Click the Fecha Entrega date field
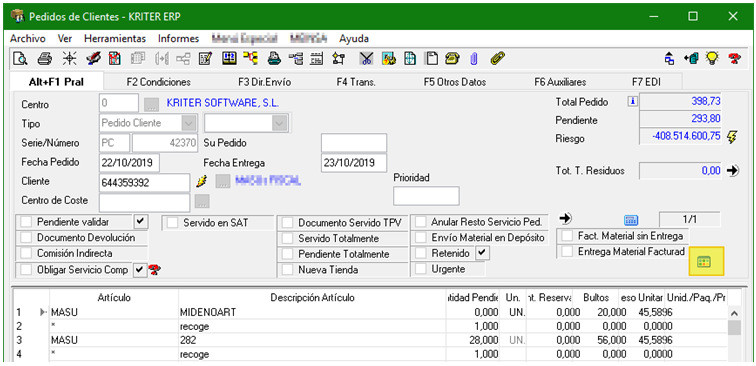Viewport: 756px width, 366px height. pos(354,163)
